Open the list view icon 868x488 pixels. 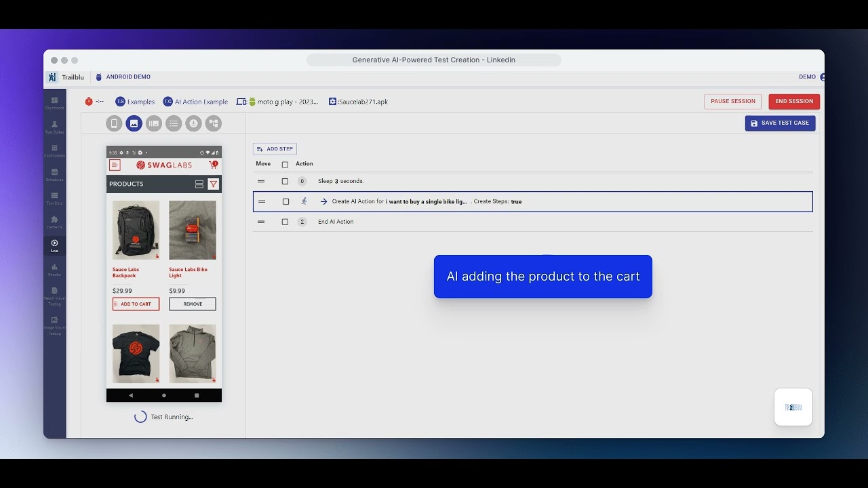(x=174, y=123)
